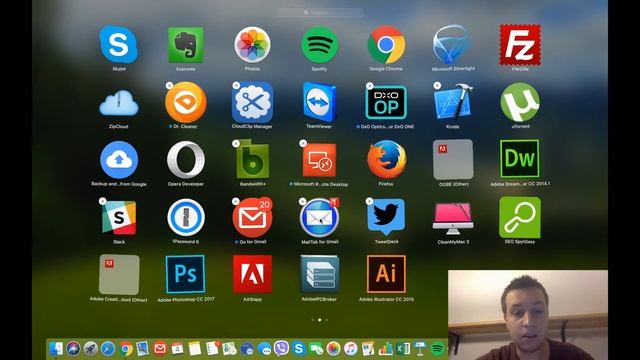This screenshot has width=640, height=360.
Task: Open 1Password 6
Action: click(186, 218)
